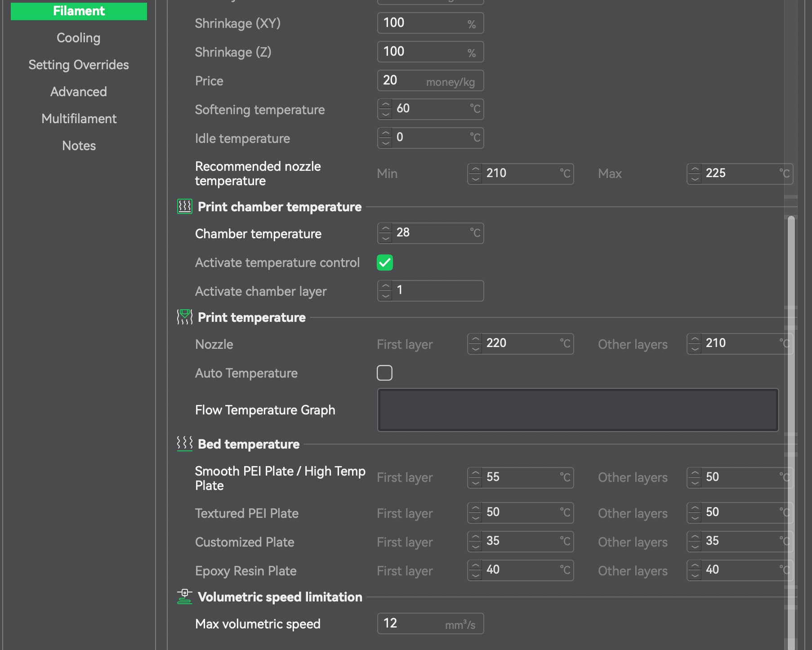
Task: Increase Activate chamber layer value
Action: pyautogui.click(x=385, y=286)
